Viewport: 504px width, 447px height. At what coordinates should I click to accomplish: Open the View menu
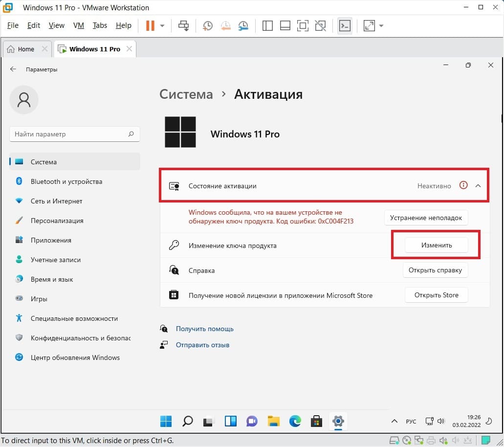point(57,25)
